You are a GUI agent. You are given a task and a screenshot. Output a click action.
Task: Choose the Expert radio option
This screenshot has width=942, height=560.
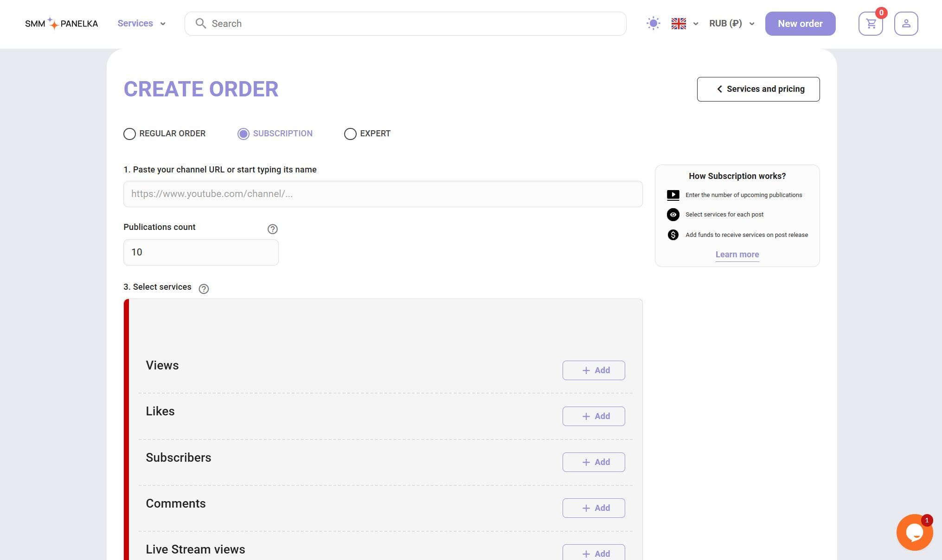coord(350,134)
